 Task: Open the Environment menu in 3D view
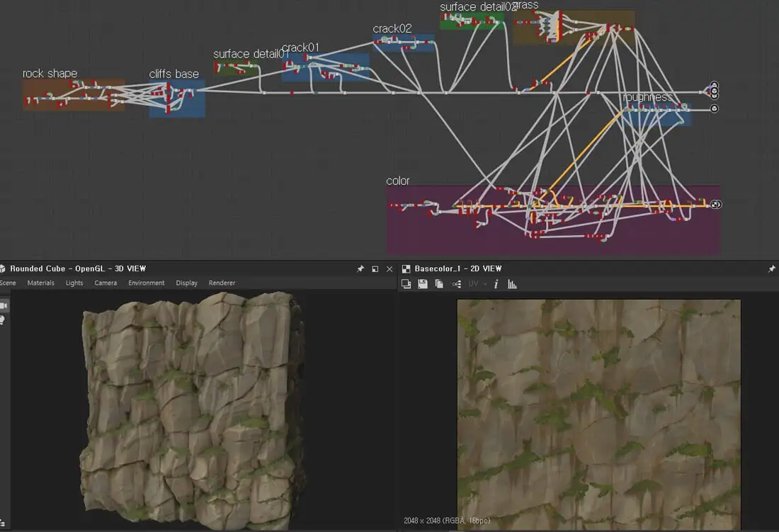(146, 283)
